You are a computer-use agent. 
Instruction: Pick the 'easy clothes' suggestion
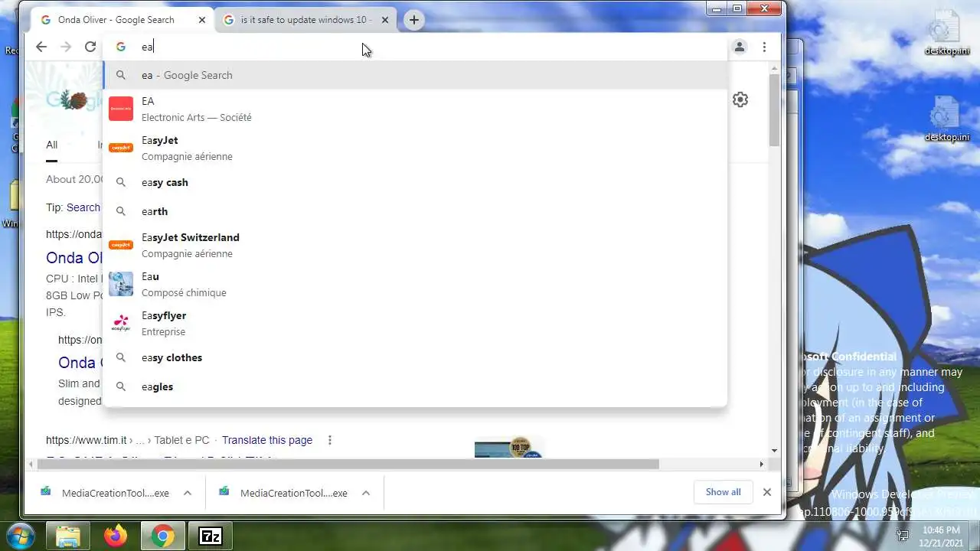(415, 357)
